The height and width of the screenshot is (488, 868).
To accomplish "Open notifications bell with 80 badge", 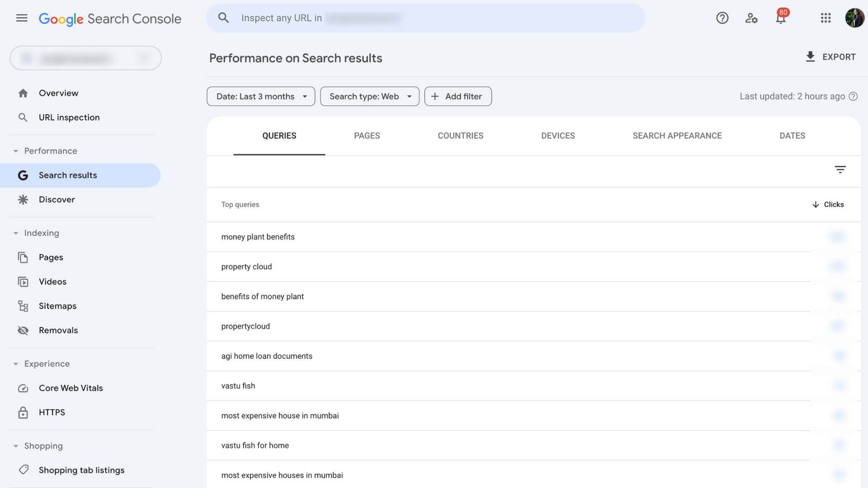I will tap(781, 19).
